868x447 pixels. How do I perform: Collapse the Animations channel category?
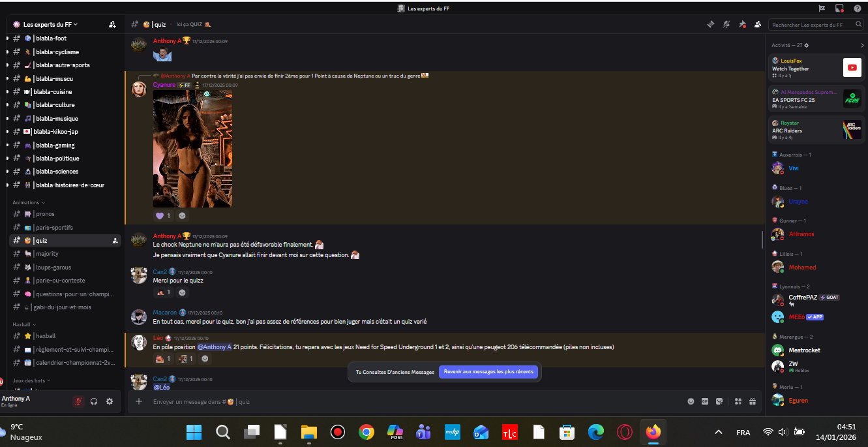point(28,202)
